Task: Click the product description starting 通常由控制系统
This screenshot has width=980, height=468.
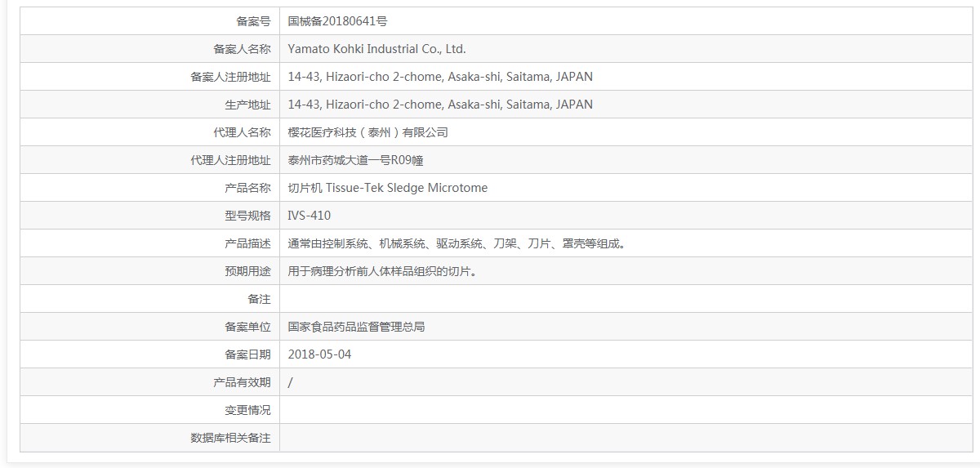Action: [x=457, y=243]
